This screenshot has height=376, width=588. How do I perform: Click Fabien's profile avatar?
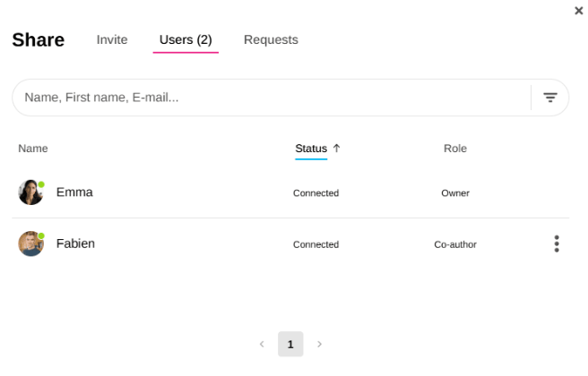tap(30, 244)
